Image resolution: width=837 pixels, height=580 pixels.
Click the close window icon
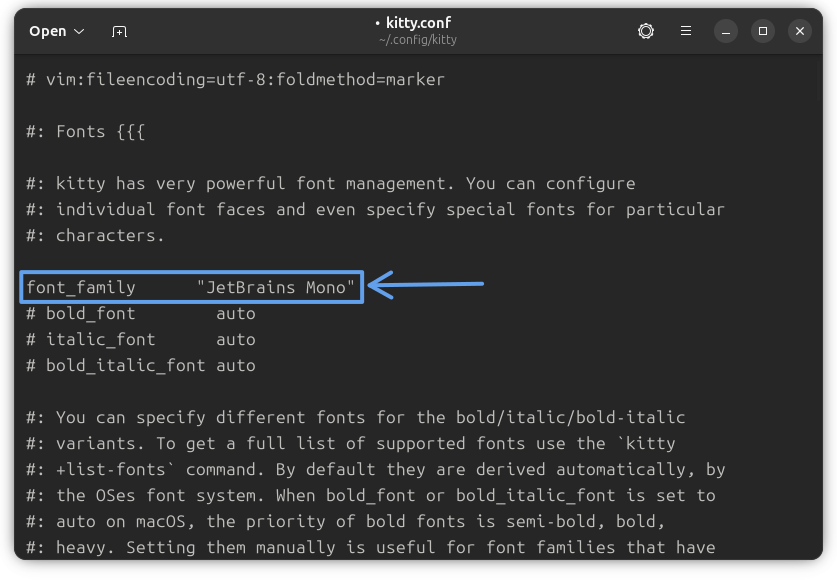click(799, 31)
